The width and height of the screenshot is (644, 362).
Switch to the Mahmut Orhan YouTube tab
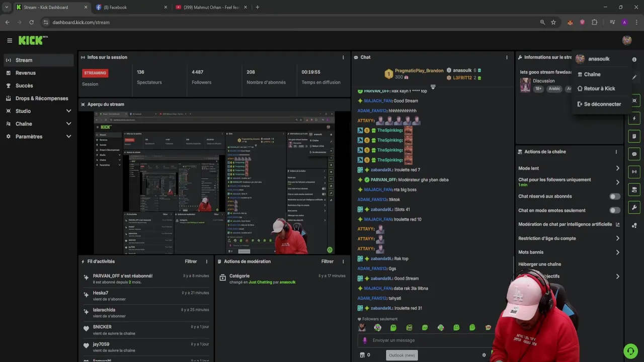tap(211, 7)
